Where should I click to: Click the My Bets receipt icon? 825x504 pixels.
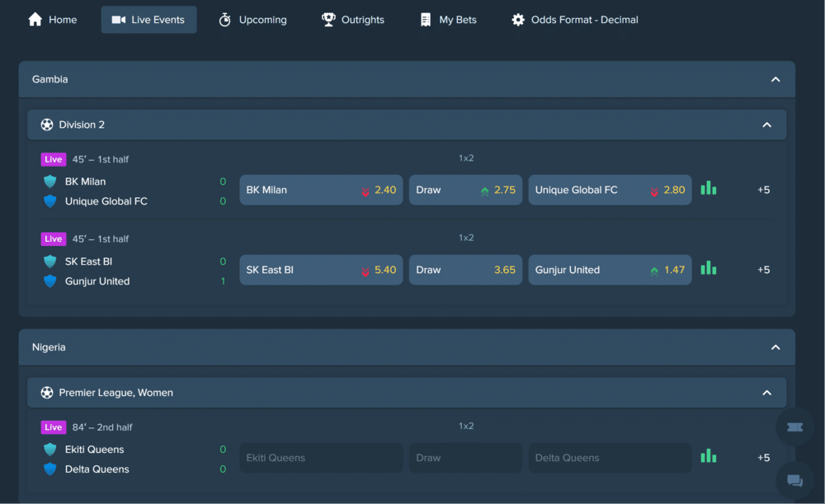point(425,20)
